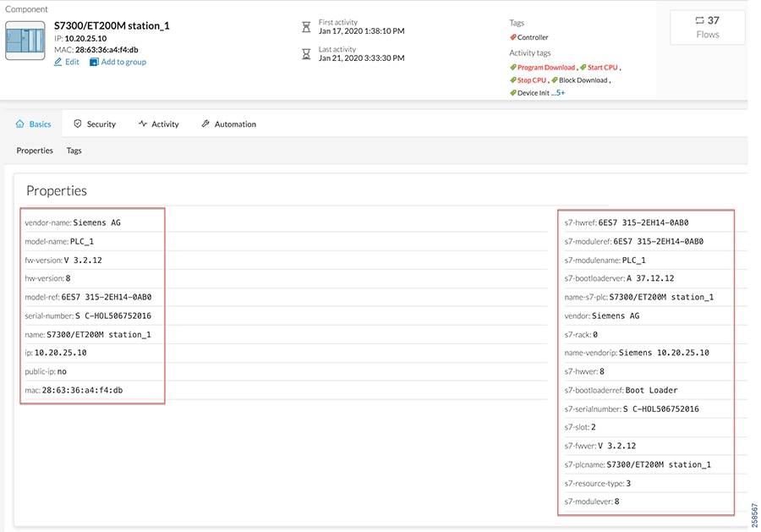
Task: Open the 37 Flows button
Action: [707, 27]
